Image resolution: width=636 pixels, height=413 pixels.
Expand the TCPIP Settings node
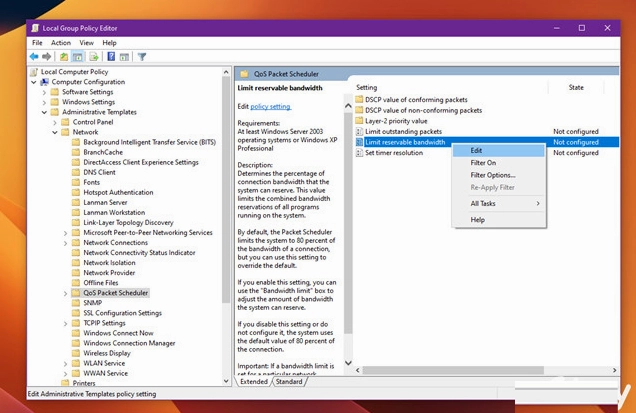click(65, 323)
